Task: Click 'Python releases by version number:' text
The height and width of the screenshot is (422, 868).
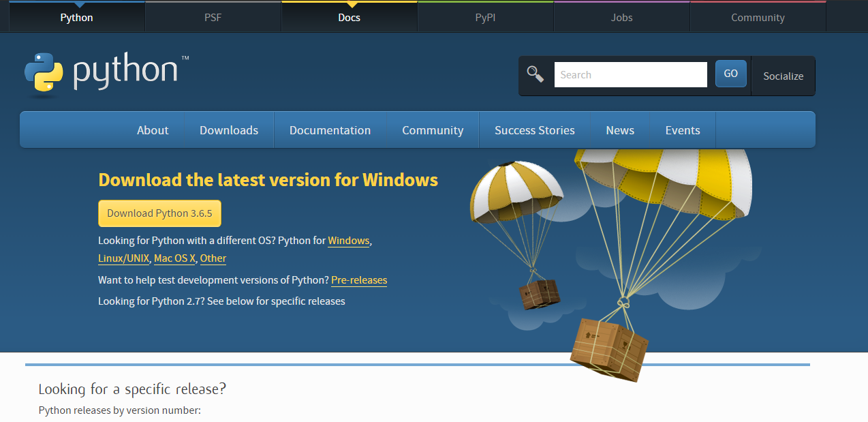Action: (120, 410)
